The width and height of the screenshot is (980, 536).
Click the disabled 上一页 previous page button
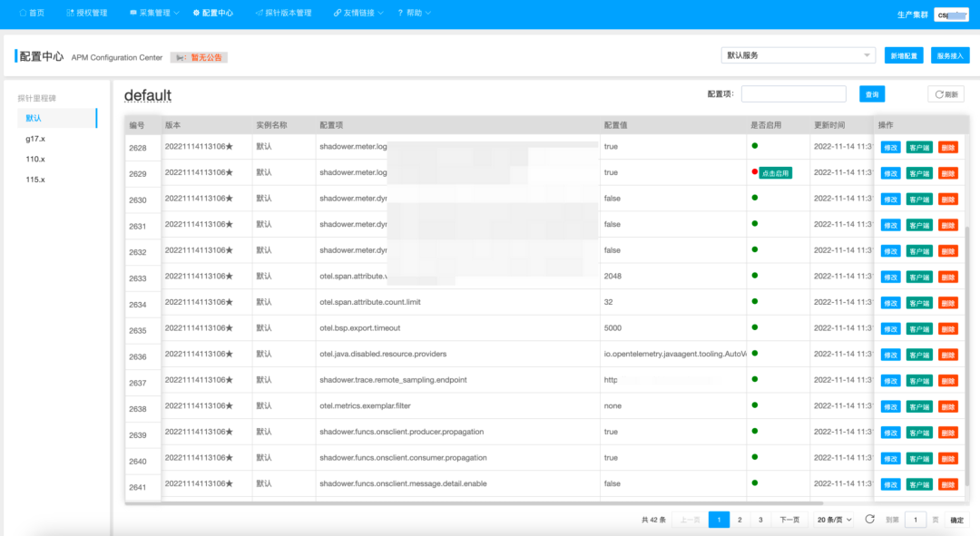point(690,520)
